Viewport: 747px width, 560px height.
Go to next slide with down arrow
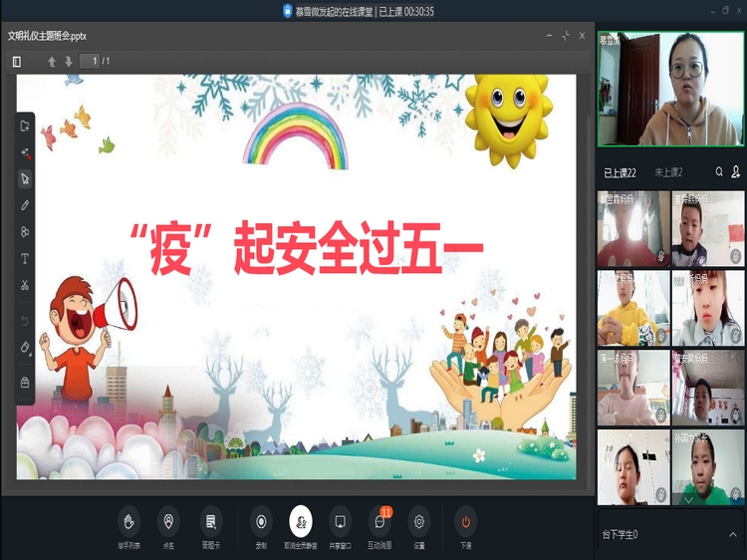click(x=69, y=62)
